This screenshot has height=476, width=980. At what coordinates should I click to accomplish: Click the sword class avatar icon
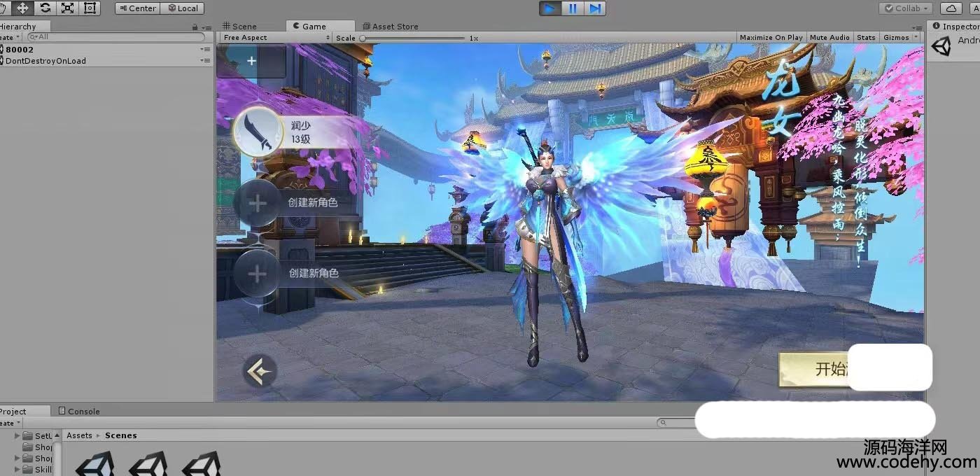tap(258, 132)
